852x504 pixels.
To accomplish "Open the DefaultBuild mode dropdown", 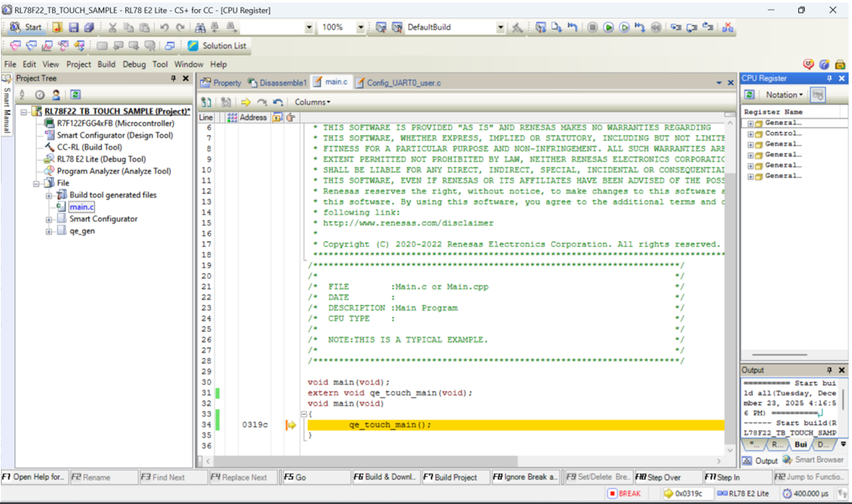I will click(500, 27).
